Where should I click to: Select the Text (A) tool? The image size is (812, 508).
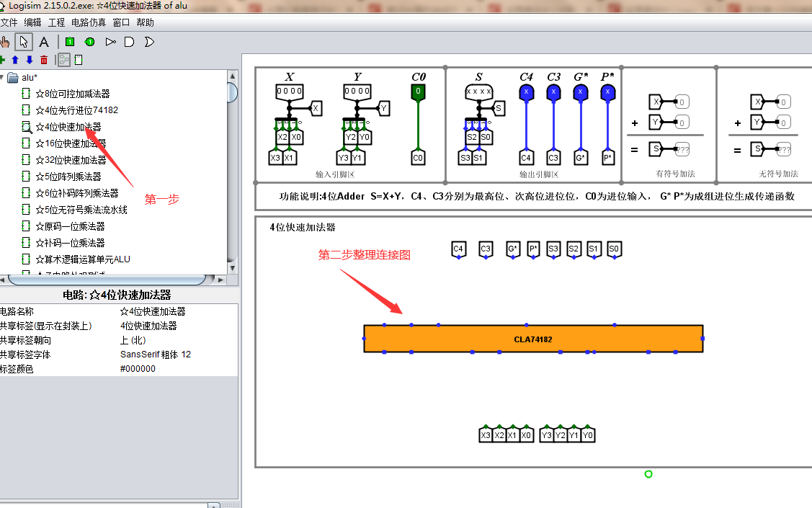[x=44, y=42]
